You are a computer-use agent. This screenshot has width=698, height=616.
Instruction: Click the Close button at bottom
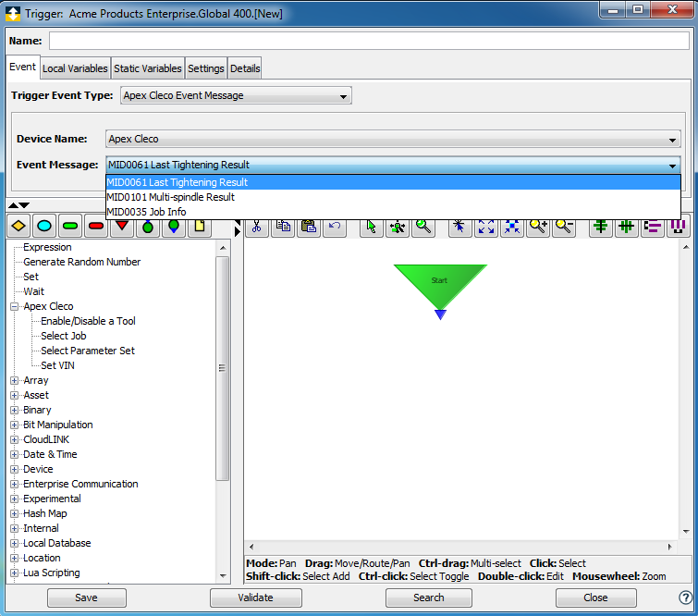(x=595, y=598)
